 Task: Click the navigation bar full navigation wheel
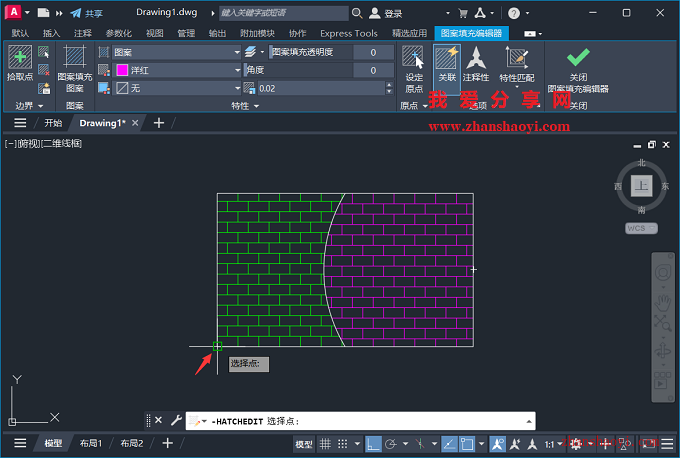point(662,273)
